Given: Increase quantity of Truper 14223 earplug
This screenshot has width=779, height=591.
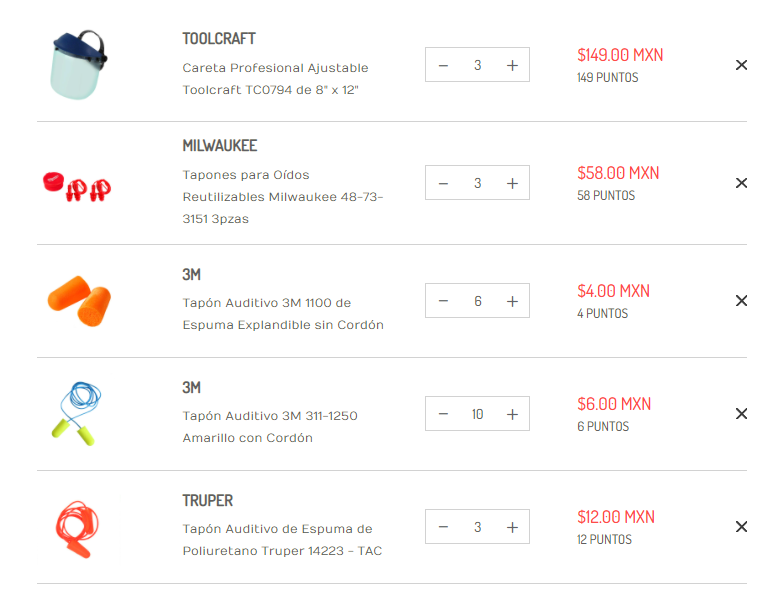Looking at the screenshot, I should (x=512, y=527).
